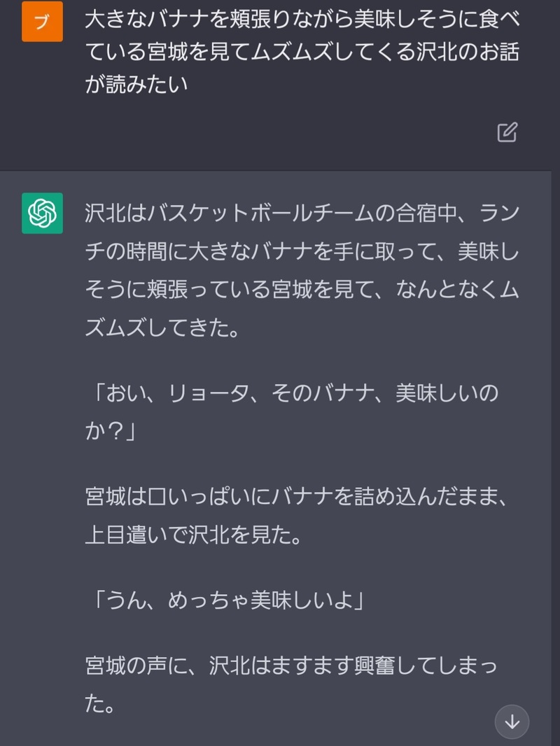Click the quote 「うん、めっちゃ美味しいよ」
The height and width of the screenshot is (746, 560).
(x=227, y=600)
